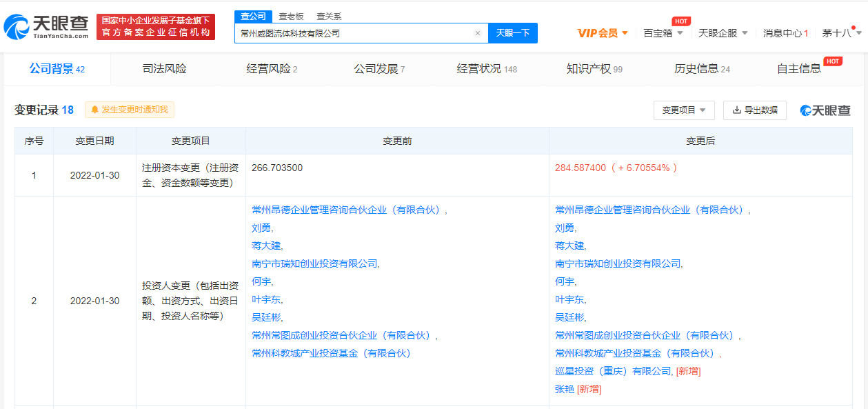The height and width of the screenshot is (409, 868).
Task: Open 常州常图成创业投资合伙企业 in 变更前 column
Action: point(343,335)
